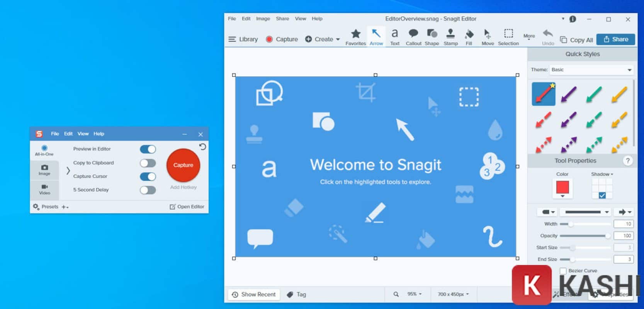Click Add Hotkey link

(x=184, y=187)
